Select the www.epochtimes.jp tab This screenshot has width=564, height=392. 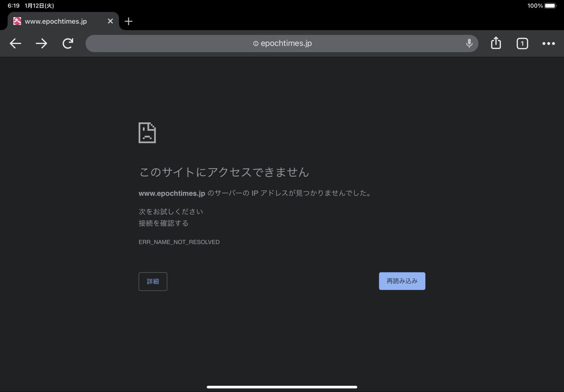pos(63,21)
